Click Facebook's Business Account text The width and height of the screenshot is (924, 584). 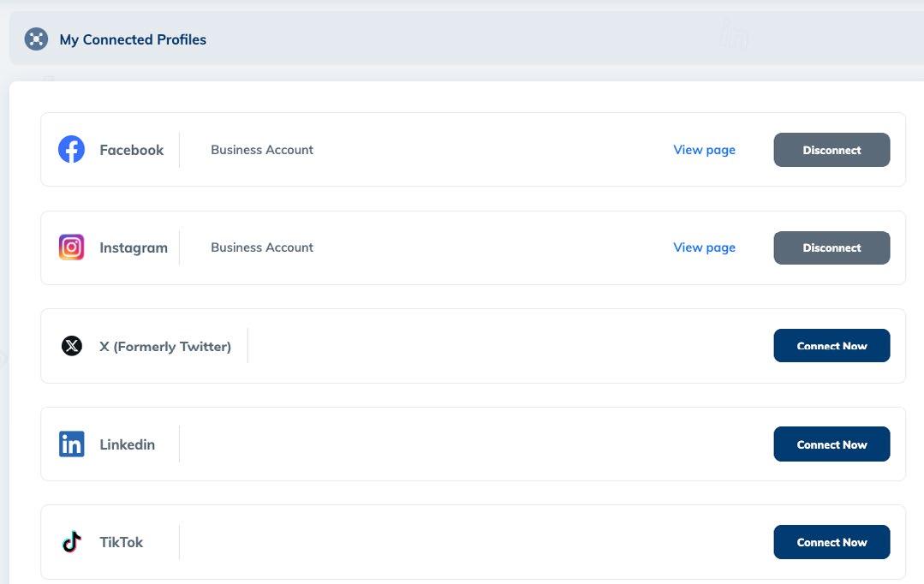pos(262,150)
